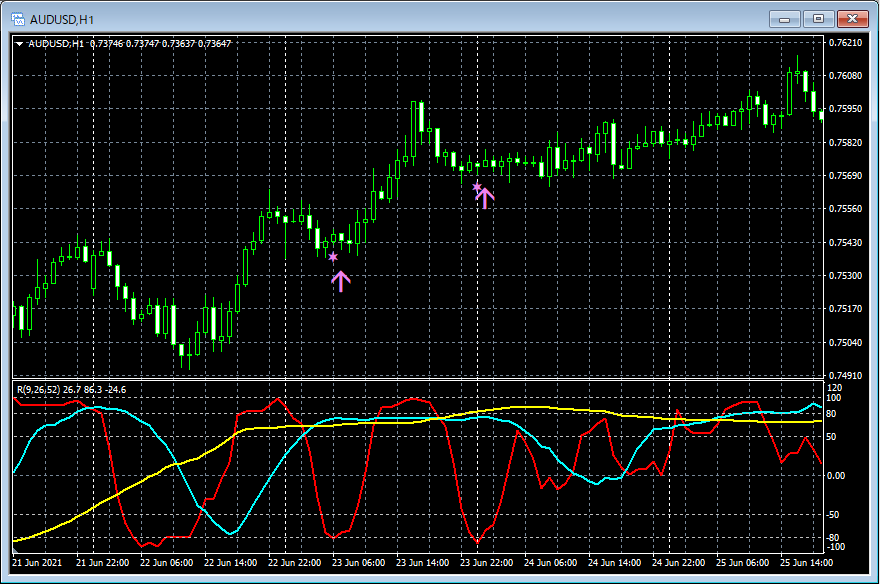This screenshot has width=881, height=584.
Task: Click the OHLC price readout after AUDUSD,H1
Action: [x=161, y=43]
